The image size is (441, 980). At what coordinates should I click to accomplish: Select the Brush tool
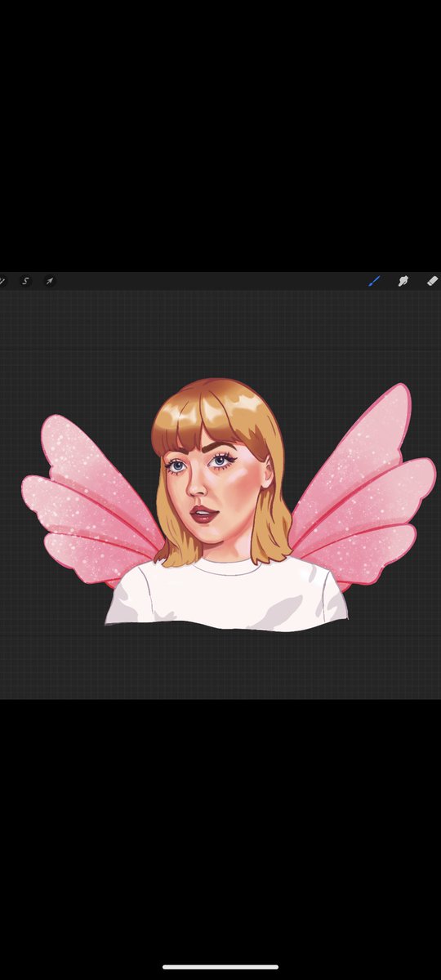[x=375, y=281]
